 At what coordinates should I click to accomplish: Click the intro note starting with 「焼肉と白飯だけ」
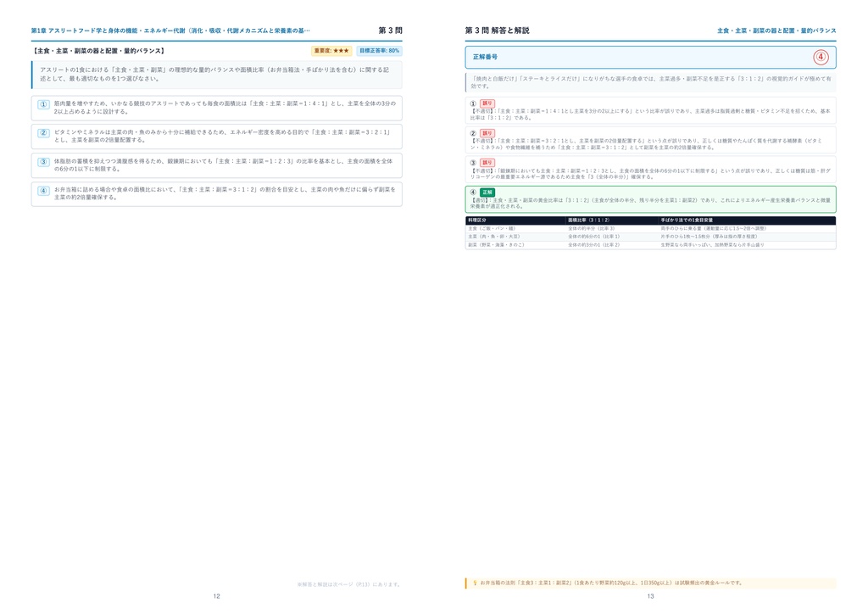coord(651,82)
